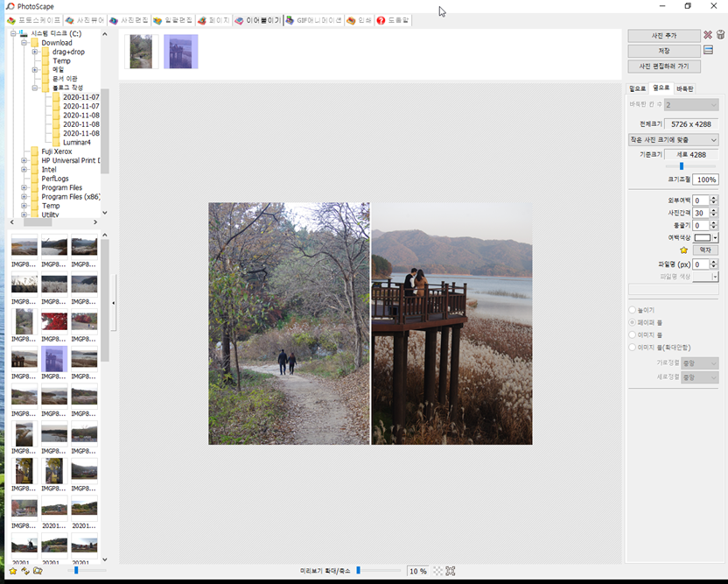Click the collapse arrow on left panel edge
Screen dimensions: 728x584
pyautogui.click(x=113, y=303)
